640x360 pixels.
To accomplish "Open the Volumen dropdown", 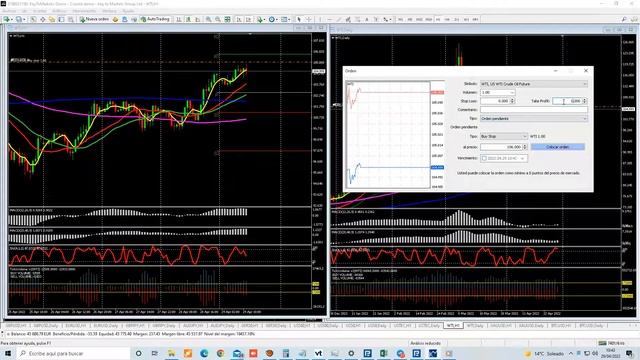I will pyautogui.click(x=512, y=93).
